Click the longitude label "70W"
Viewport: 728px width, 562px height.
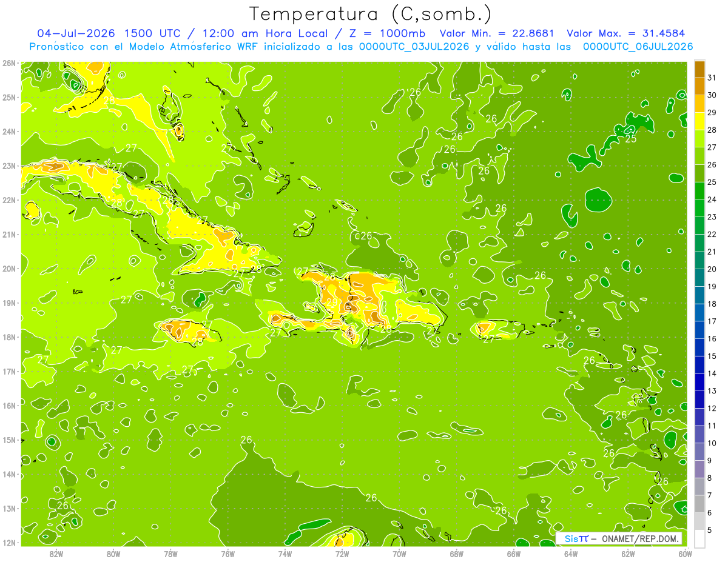[399, 554]
